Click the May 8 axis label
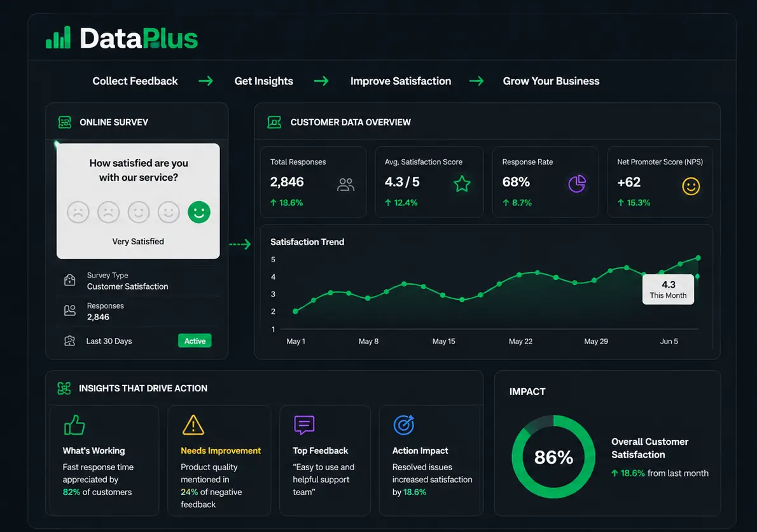 tap(368, 341)
